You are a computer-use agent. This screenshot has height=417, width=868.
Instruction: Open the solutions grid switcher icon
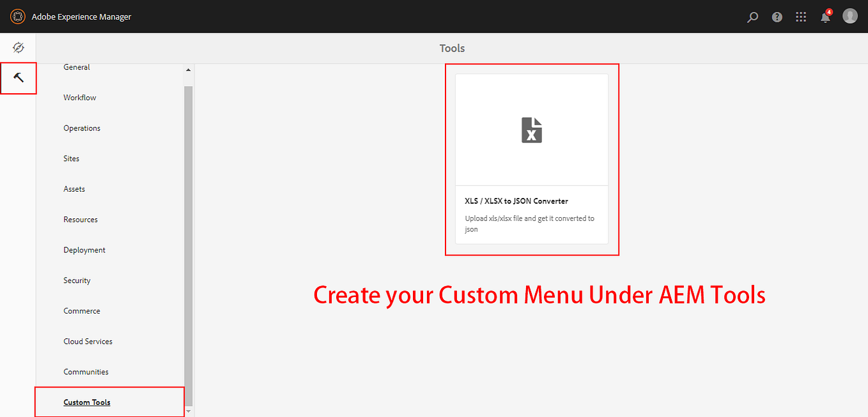[x=801, y=17]
